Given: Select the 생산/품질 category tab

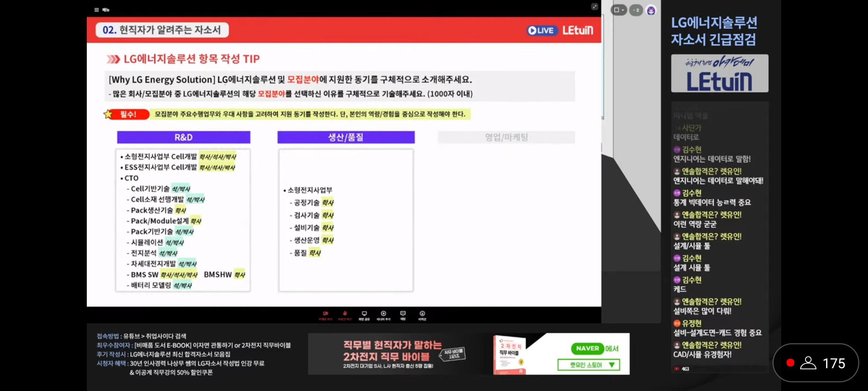Looking at the screenshot, I should point(346,137).
